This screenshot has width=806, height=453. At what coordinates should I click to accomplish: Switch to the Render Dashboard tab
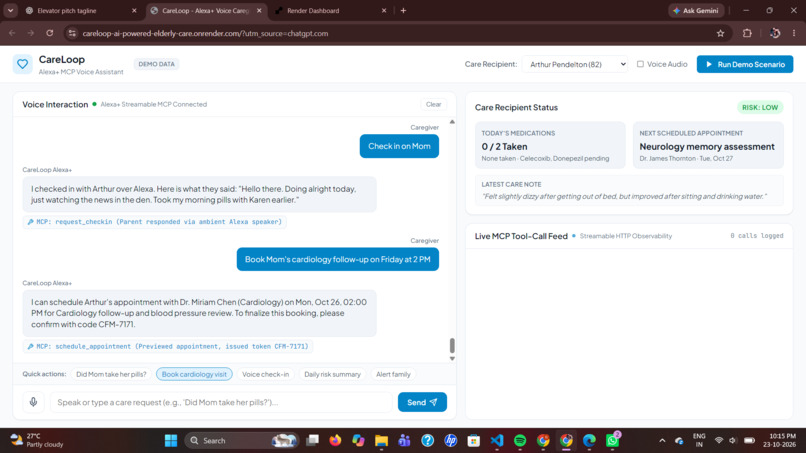313,10
